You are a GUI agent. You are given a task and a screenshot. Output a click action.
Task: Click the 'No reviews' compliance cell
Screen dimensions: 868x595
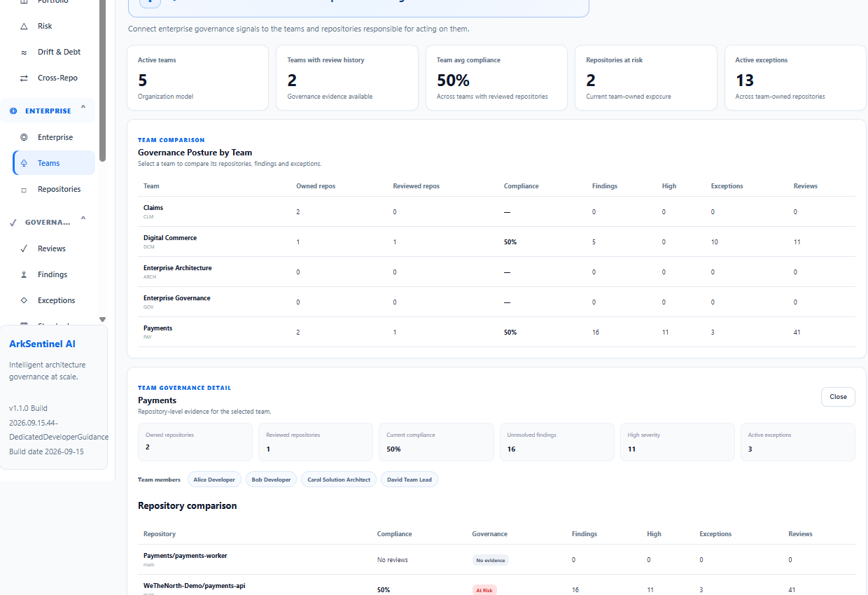tap(393, 560)
